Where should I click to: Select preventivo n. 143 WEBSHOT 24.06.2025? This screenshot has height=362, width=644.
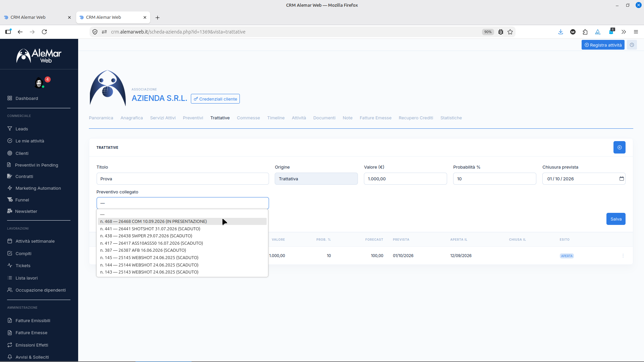tap(182, 272)
